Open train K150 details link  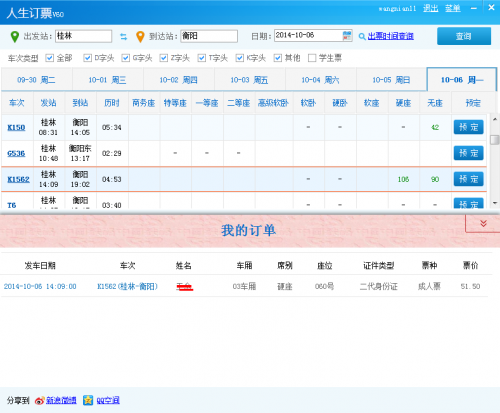point(16,127)
